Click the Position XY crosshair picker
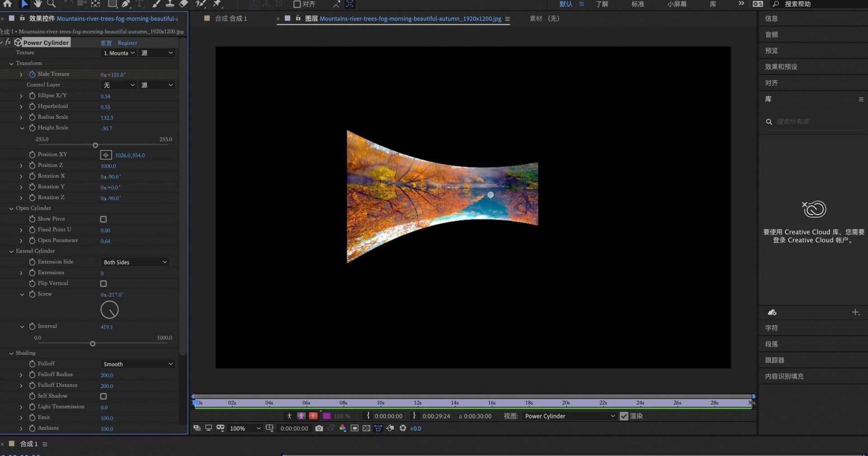 point(106,155)
